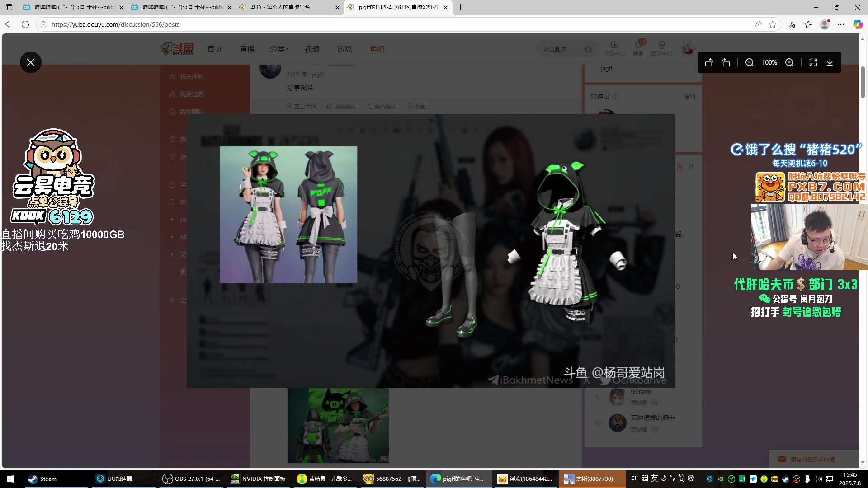
Task: Click the page vertical scrollbar thumb
Action: click(x=863, y=82)
